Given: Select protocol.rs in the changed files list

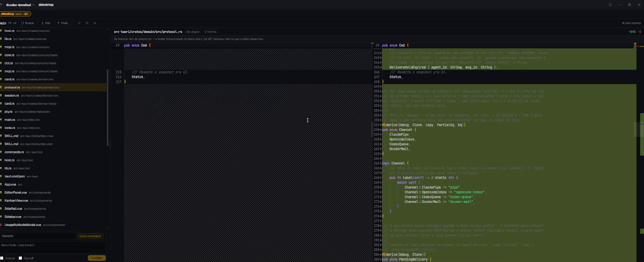Looking at the screenshot, I should [x=54, y=87].
